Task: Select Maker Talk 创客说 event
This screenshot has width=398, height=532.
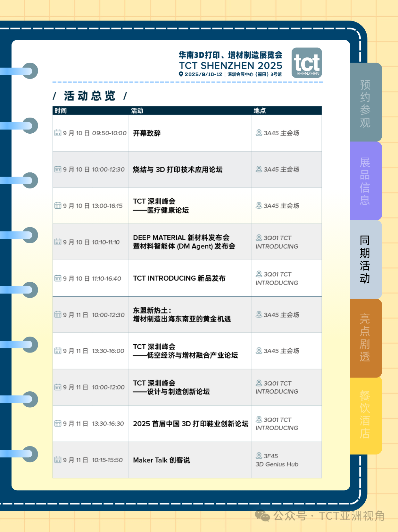Action: pyautogui.click(x=162, y=460)
